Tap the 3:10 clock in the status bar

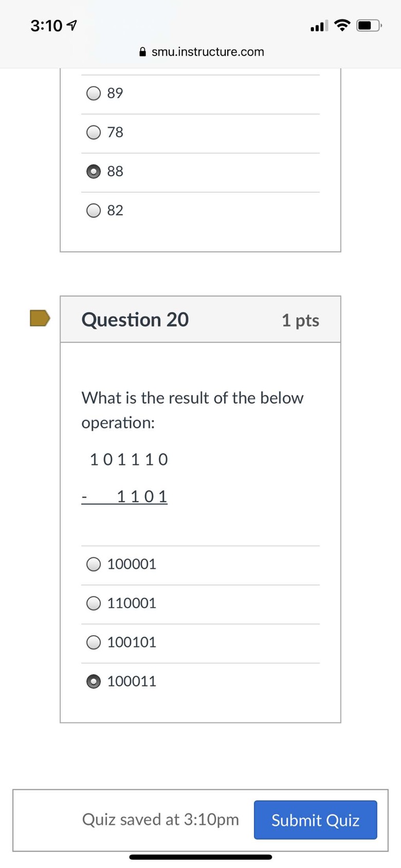[x=46, y=25]
